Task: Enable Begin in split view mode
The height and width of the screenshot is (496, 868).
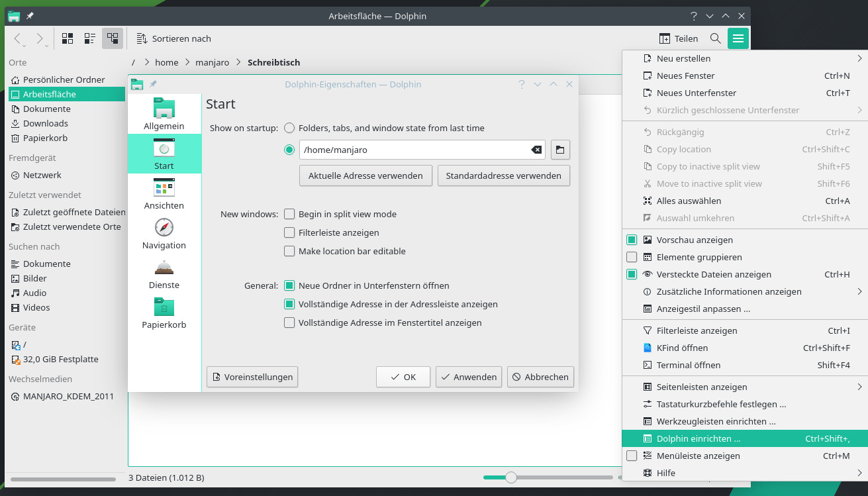Action: (289, 214)
